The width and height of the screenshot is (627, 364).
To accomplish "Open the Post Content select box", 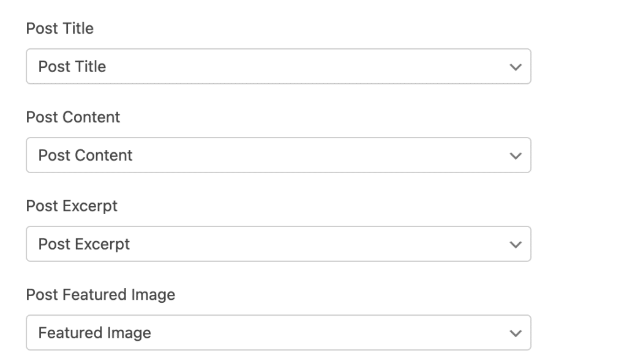I will point(278,155).
